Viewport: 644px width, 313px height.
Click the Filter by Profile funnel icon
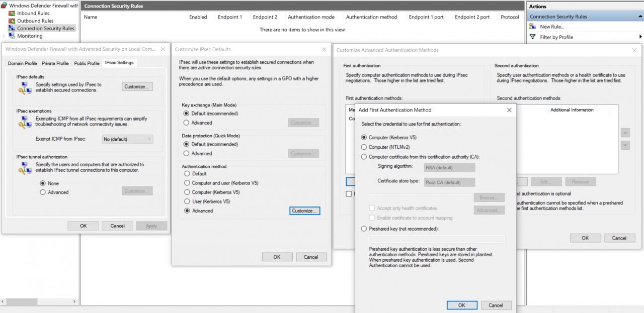click(533, 37)
